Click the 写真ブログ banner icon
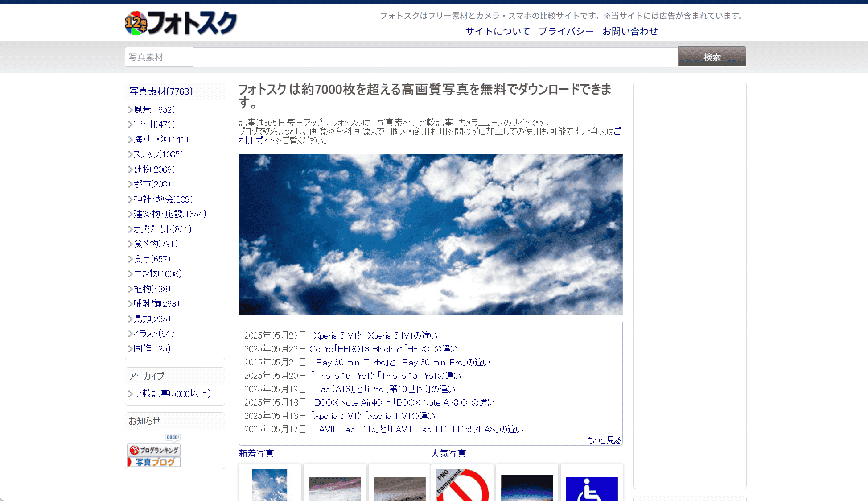 click(x=154, y=462)
